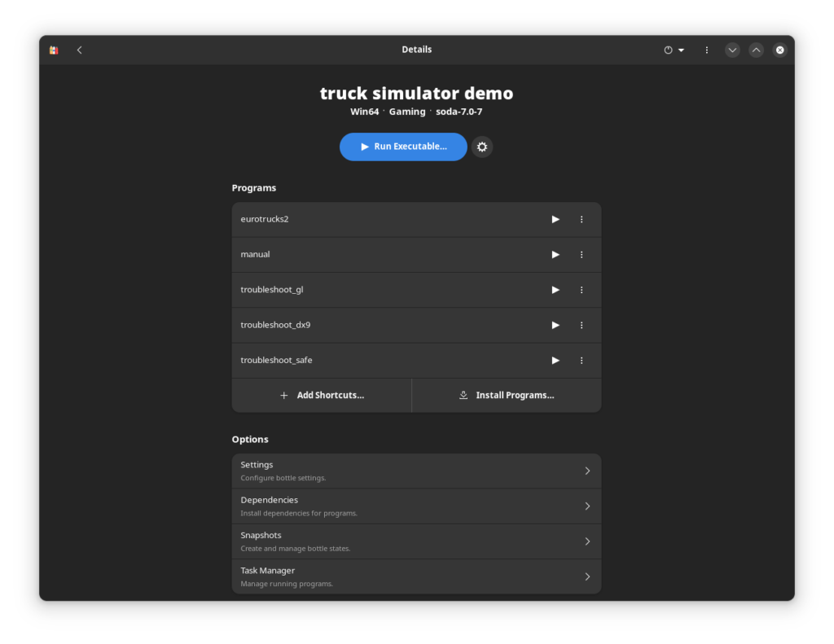
Task: Run the eurotrucks2 program
Action: coord(555,219)
